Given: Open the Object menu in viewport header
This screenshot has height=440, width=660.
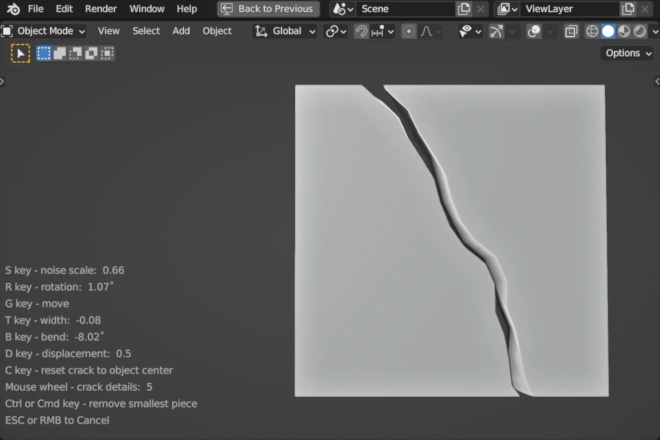Looking at the screenshot, I should coord(217,31).
